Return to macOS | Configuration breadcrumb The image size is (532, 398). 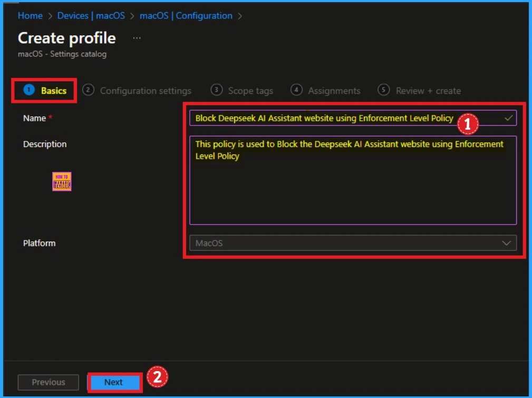tap(186, 16)
